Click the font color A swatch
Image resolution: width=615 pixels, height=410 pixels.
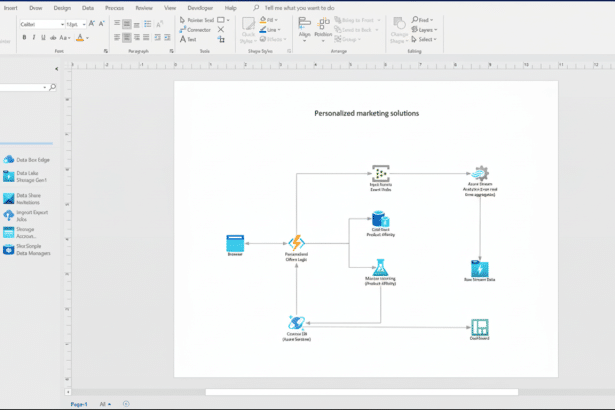(80, 38)
